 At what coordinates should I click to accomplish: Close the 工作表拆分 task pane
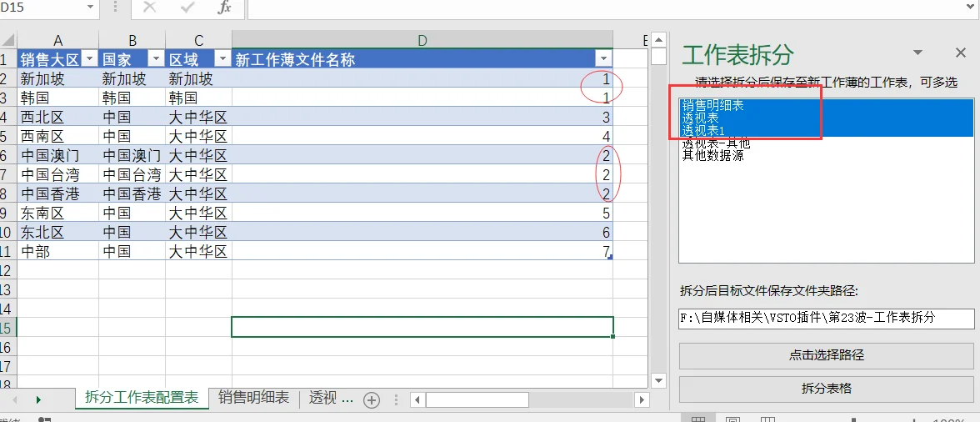coord(961,53)
